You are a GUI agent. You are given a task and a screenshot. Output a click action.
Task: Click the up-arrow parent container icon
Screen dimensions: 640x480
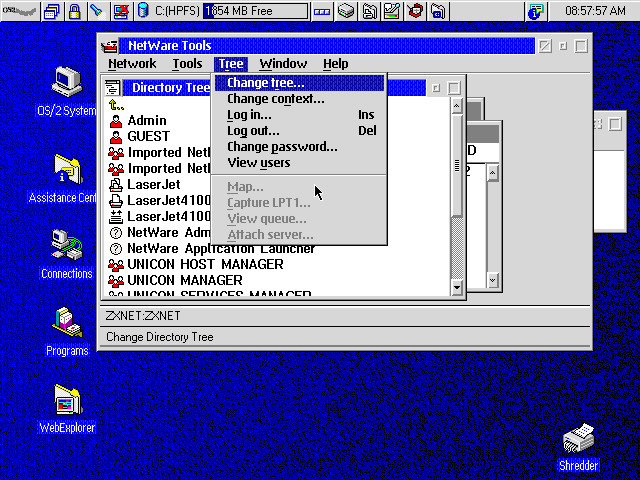[116, 105]
